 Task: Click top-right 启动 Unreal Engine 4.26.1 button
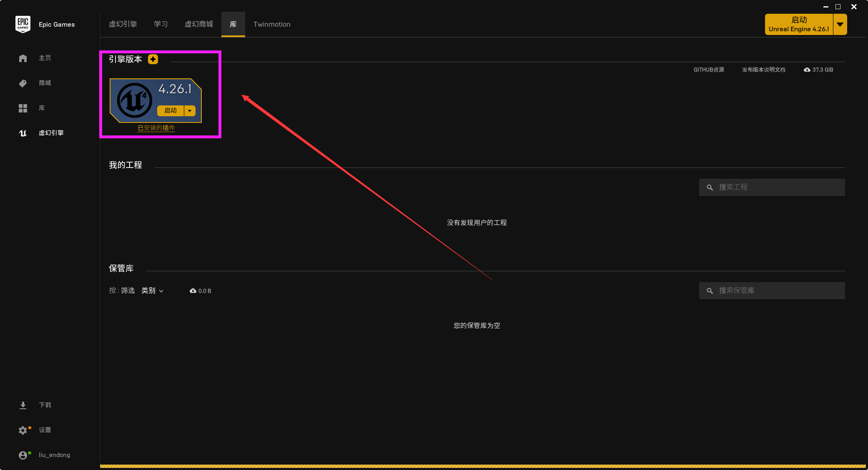[x=799, y=24]
